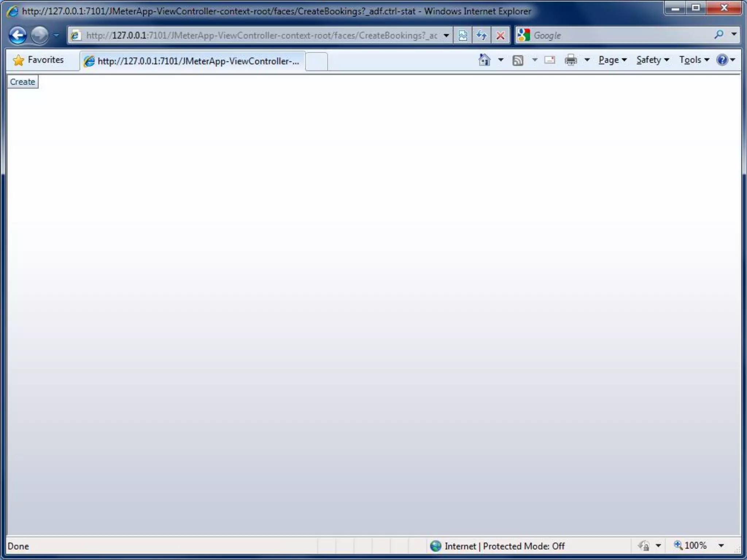Click the RSS Feeds icon
The image size is (747, 560).
[x=518, y=60]
